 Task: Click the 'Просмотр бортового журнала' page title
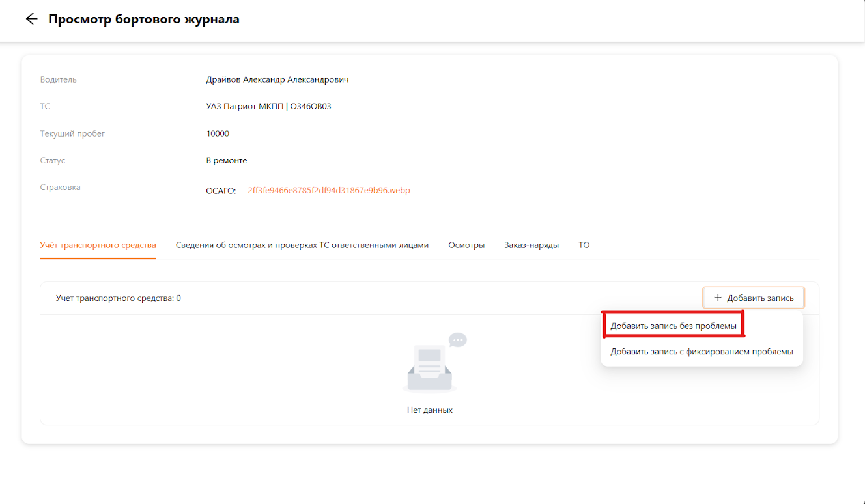143,19
